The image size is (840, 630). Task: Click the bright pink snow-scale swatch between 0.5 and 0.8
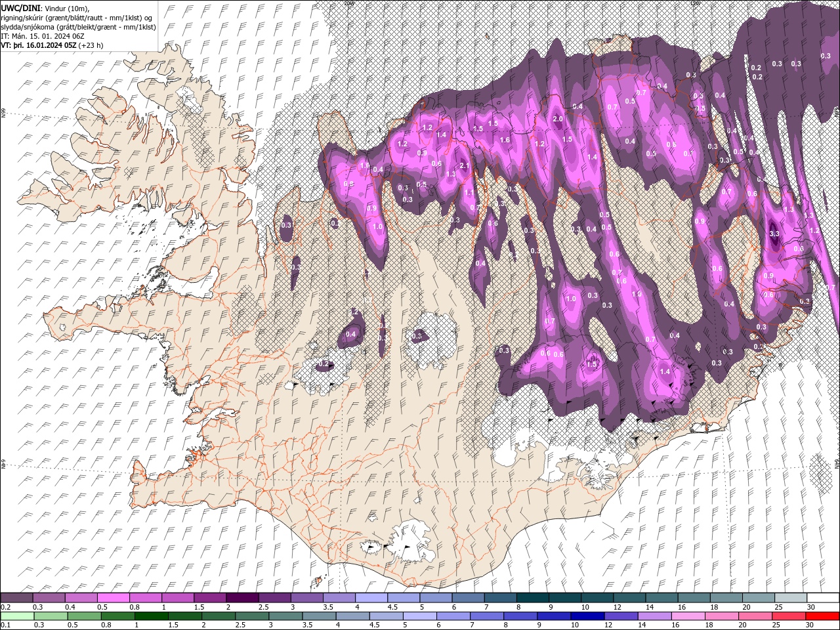point(113,598)
